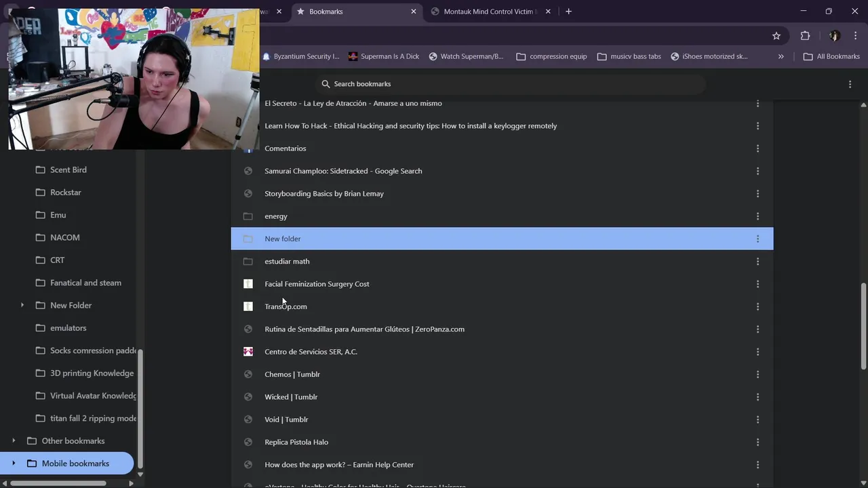Viewport: 868px width, 488px height.
Task: Bookmark this tab with the star icon
Action: [x=776, y=36]
